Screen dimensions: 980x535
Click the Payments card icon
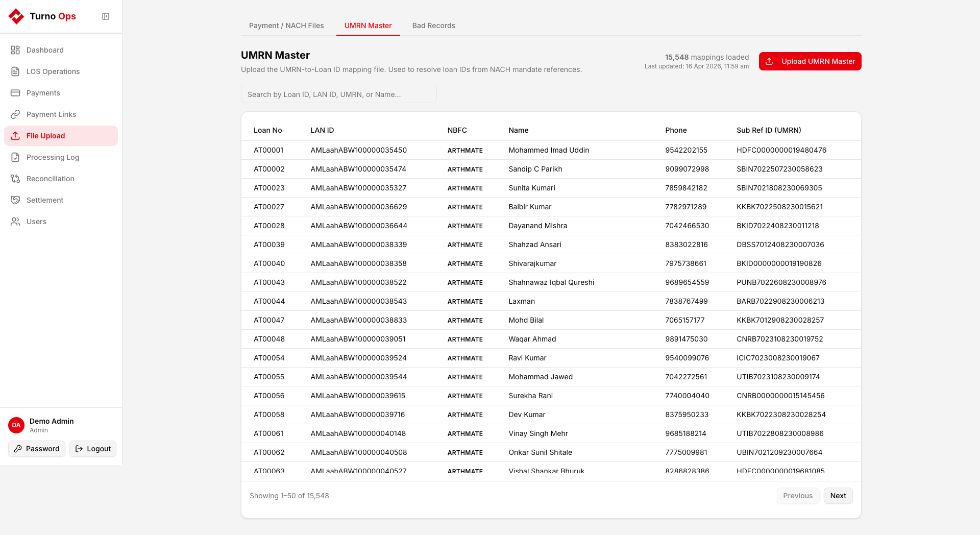pyautogui.click(x=15, y=93)
